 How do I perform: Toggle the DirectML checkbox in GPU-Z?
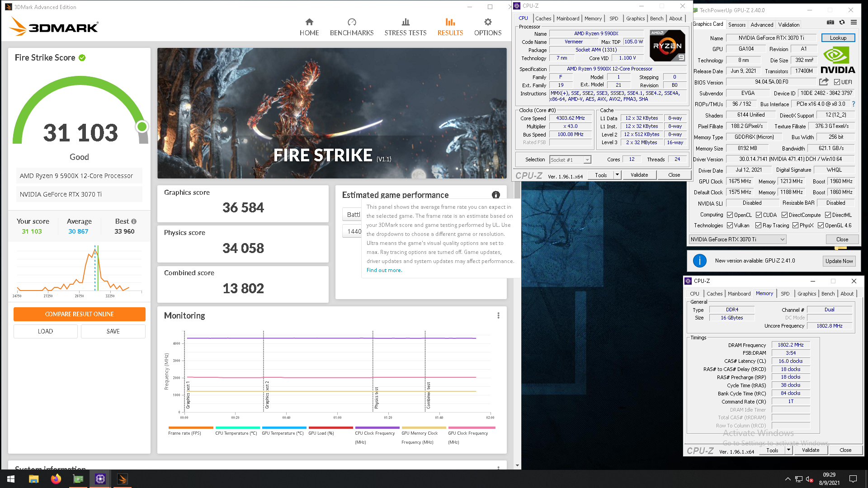(828, 215)
